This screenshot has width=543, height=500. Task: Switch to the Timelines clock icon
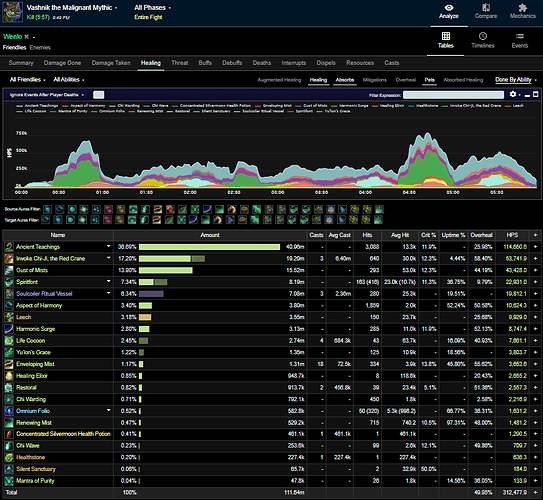point(483,36)
